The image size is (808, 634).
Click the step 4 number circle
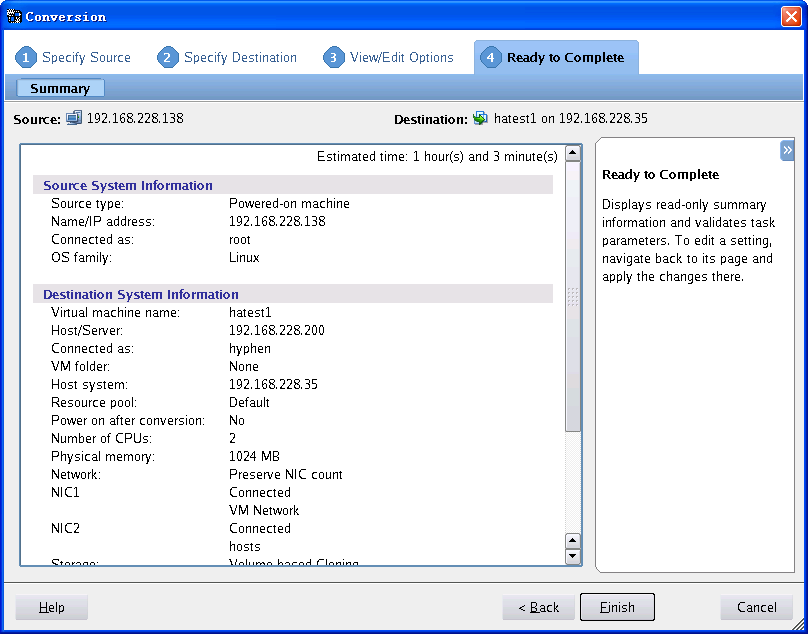point(491,58)
